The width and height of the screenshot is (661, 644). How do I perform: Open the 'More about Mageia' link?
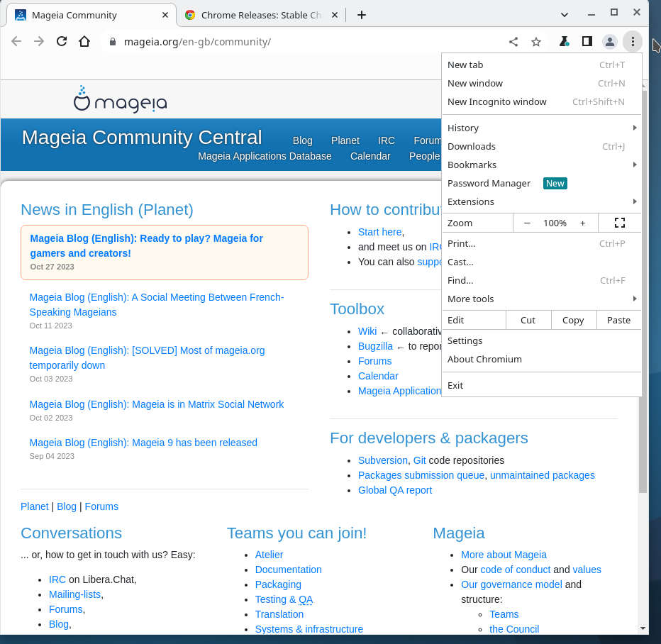tap(504, 555)
